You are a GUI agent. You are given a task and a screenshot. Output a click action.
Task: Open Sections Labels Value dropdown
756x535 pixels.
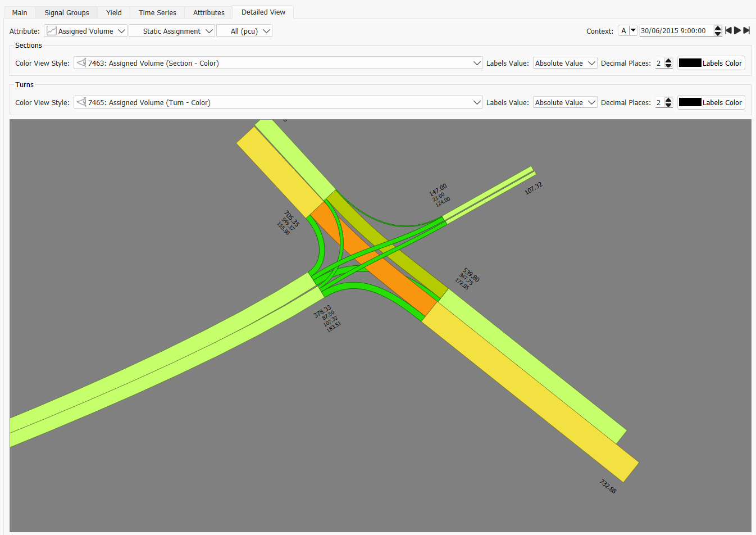564,63
